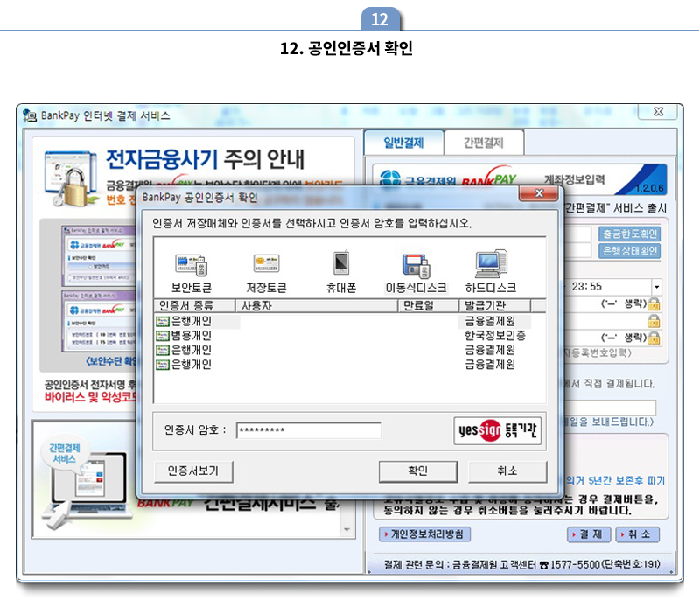700x600 pixels.
Task: Click the 결 제 payment button
Action: pos(589,534)
